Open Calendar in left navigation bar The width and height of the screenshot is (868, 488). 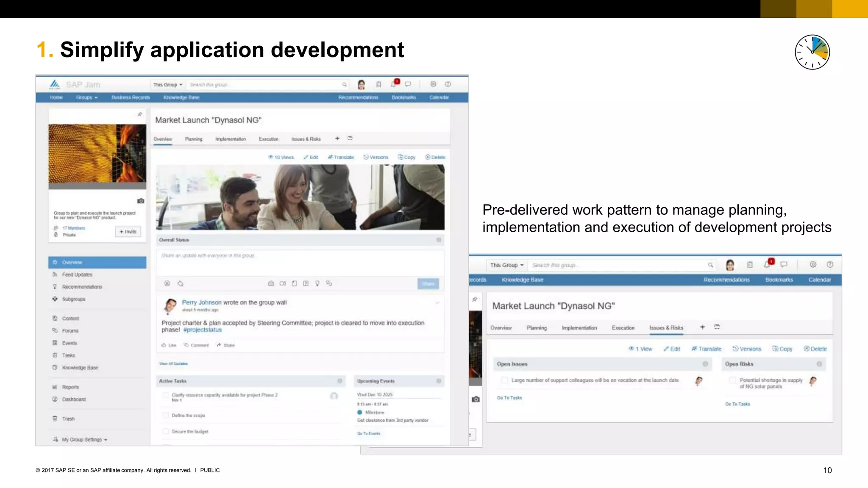click(439, 97)
